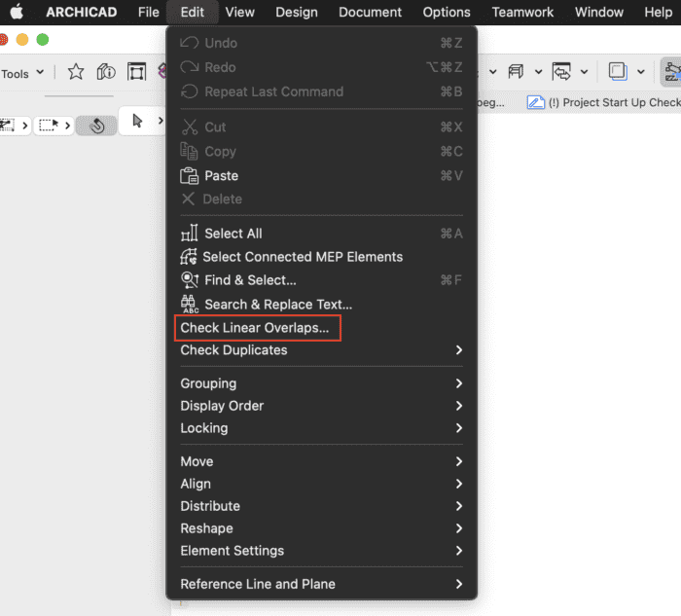Click the Paste clipboard icon
This screenshot has width=681, height=616.
[x=189, y=175]
